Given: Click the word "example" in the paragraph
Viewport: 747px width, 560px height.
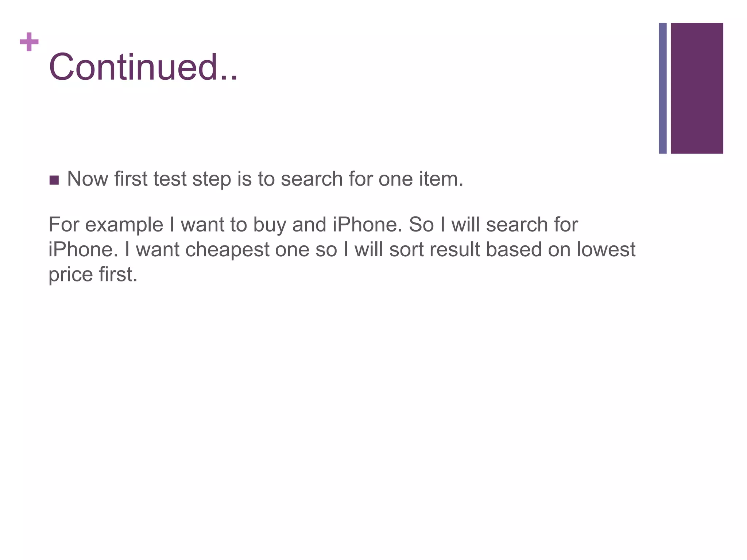Looking at the screenshot, I should 124,225.
